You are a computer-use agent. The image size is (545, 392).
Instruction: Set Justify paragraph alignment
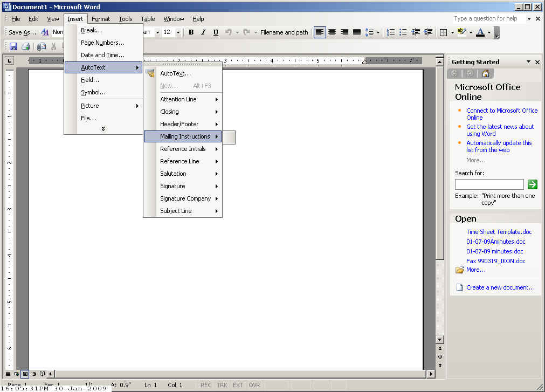(357, 32)
